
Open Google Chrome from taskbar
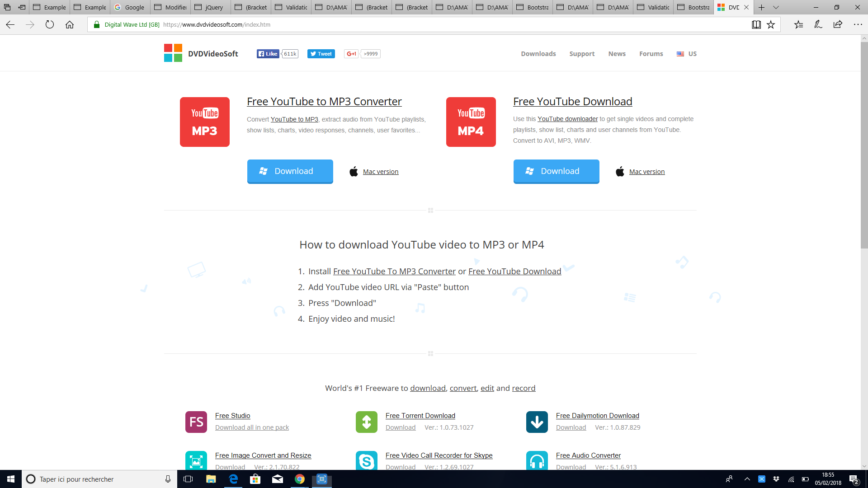(300, 479)
